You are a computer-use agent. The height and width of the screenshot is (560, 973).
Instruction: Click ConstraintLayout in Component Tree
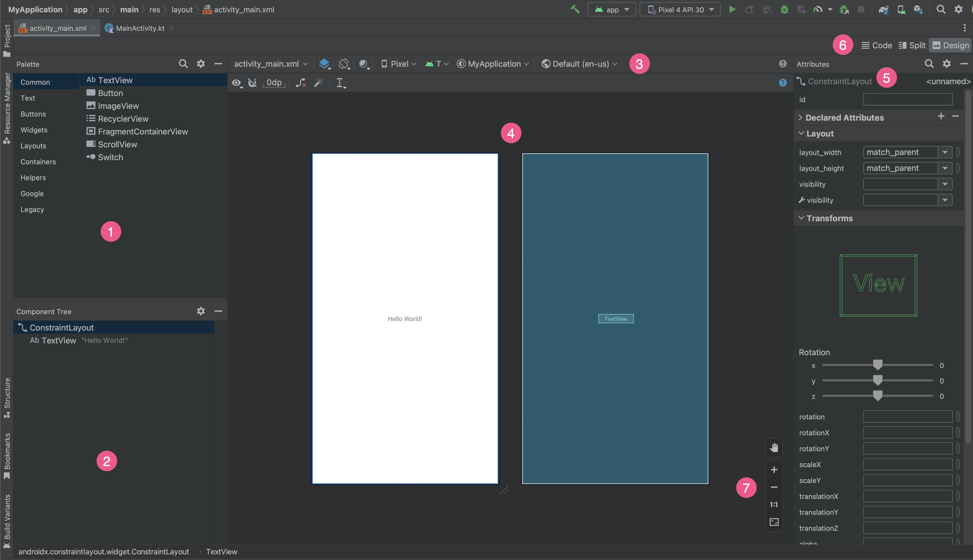(x=61, y=327)
